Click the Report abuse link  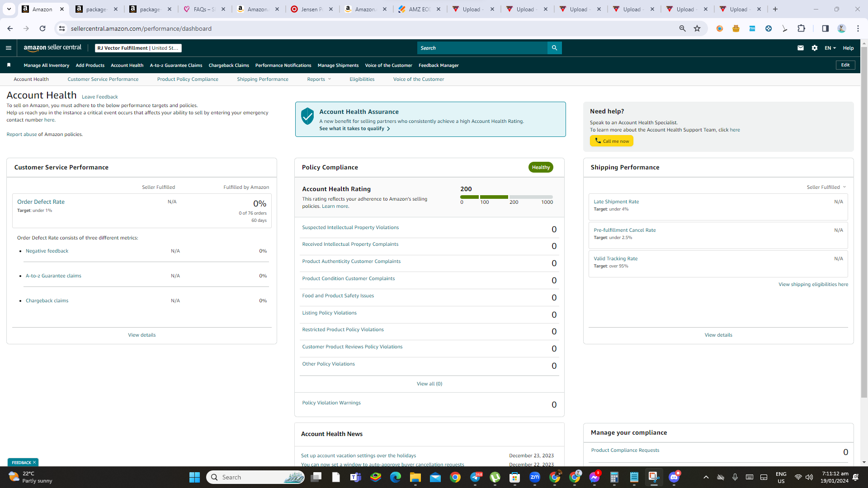coord(22,135)
